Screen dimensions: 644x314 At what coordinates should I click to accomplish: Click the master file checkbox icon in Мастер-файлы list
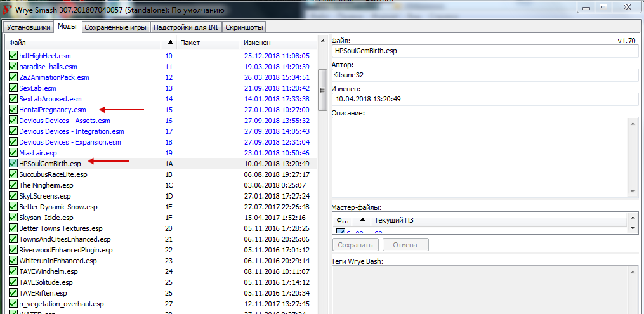[x=340, y=232]
